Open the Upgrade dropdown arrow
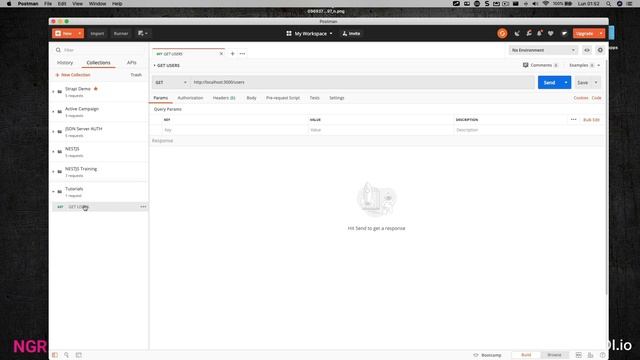 pyautogui.click(x=601, y=33)
